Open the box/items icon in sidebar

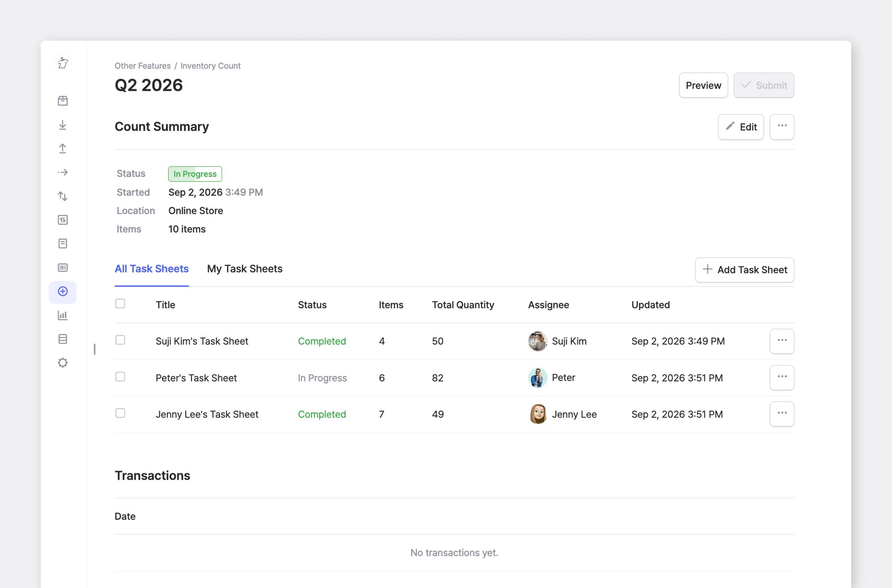coord(63,101)
